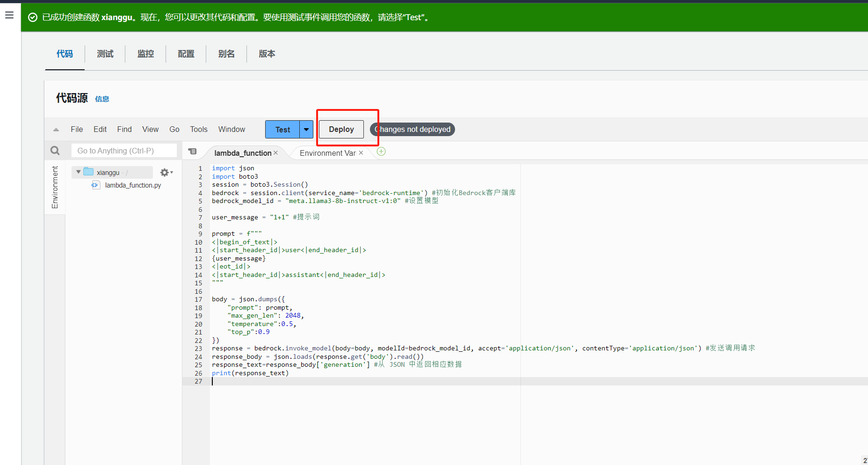Click the "top_p":0.9 line
Image resolution: width=868 pixels, height=465 pixels.
tap(248, 332)
